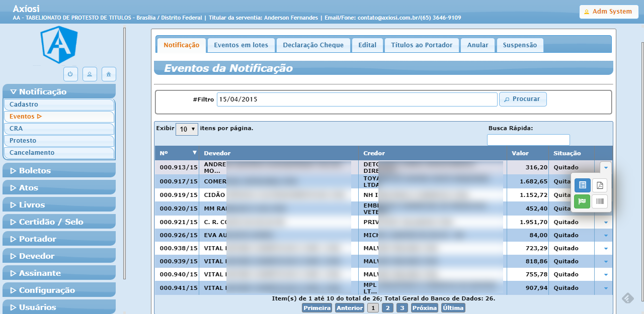Click the Axiosi blue A logo

[x=59, y=45]
